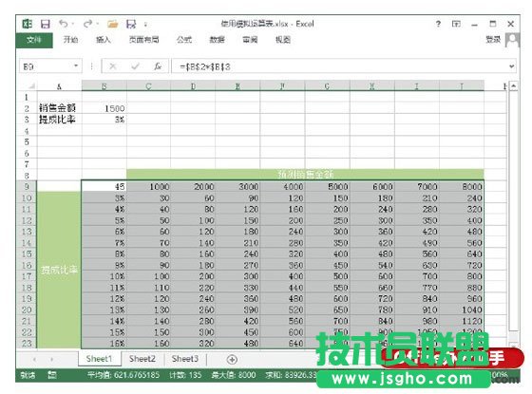Click the 最大值: 8000 status entry

[x=234, y=375]
